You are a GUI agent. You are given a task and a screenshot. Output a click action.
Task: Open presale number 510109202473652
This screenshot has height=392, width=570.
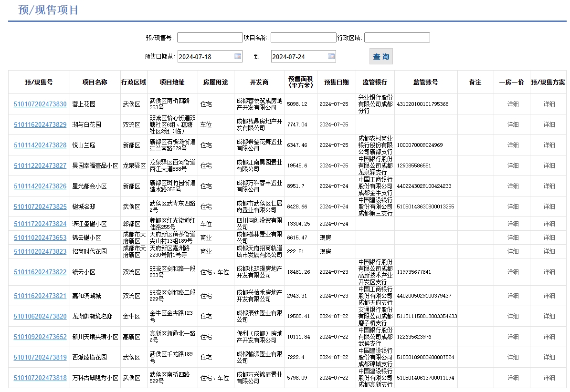click(x=40, y=337)
